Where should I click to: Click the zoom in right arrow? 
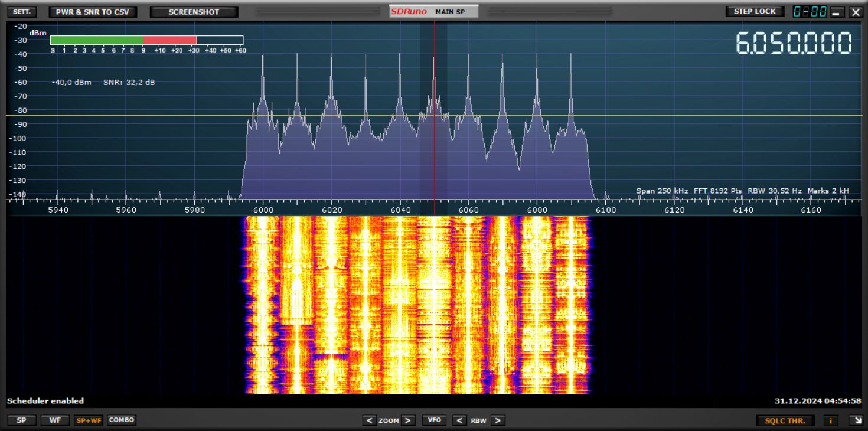click(x=408, y=420)
